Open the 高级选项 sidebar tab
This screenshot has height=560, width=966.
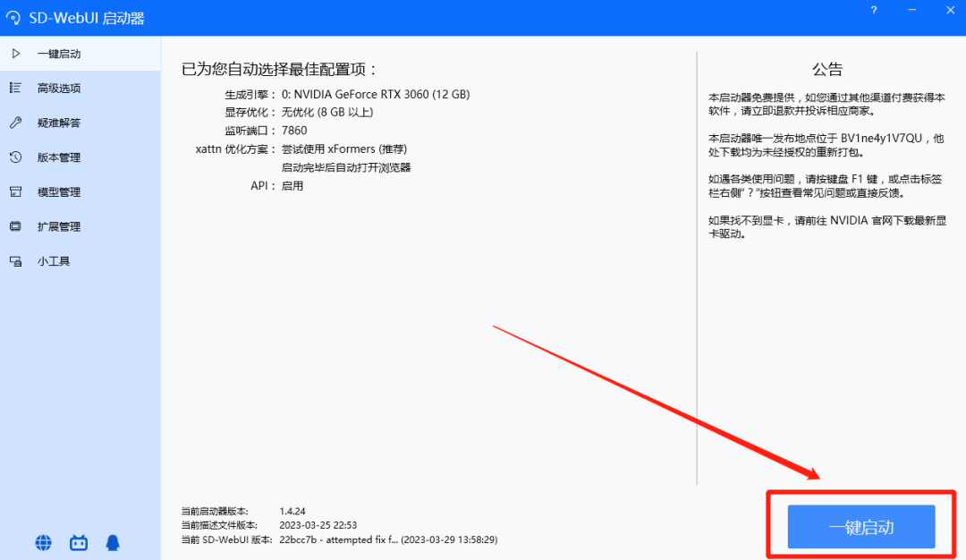80,88
